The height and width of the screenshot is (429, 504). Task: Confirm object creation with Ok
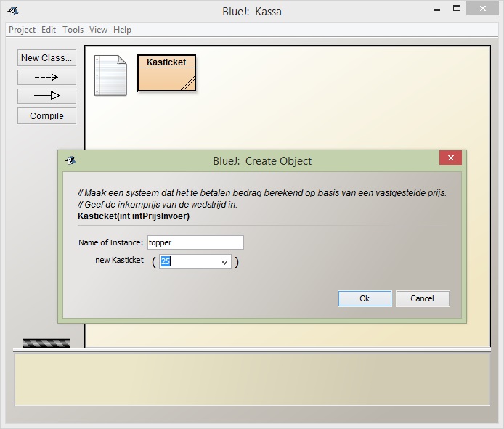point(365,298)
